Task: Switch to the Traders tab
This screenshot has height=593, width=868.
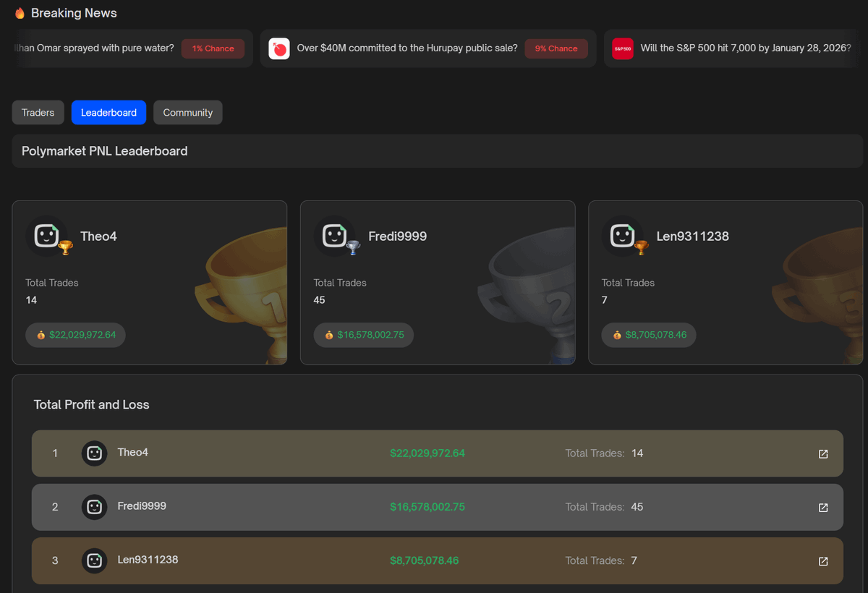Action: [x=38, y=112]
